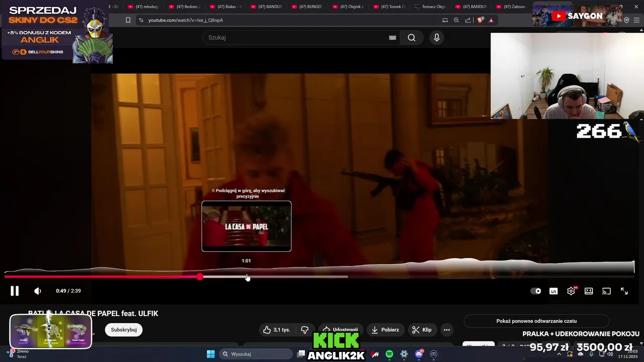Screen dimensions: 644x362
Task: Open the Windows Start menu
Action: coord(211,354)
